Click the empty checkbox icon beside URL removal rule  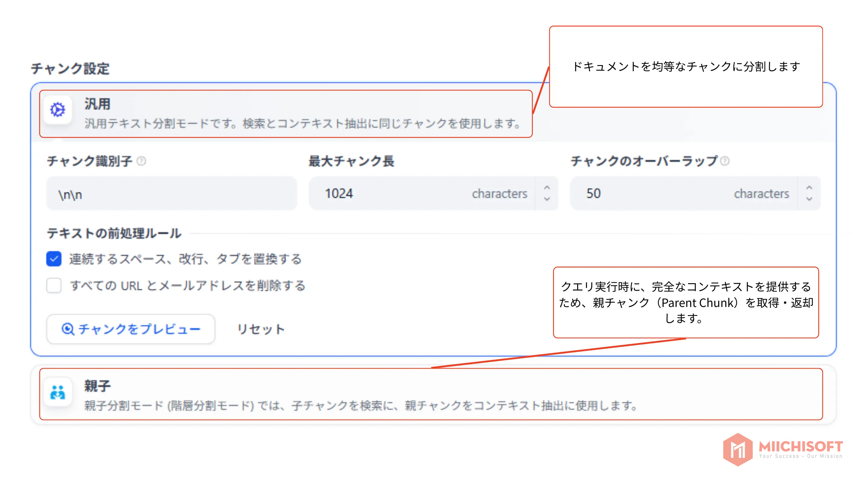pos(53,286)
